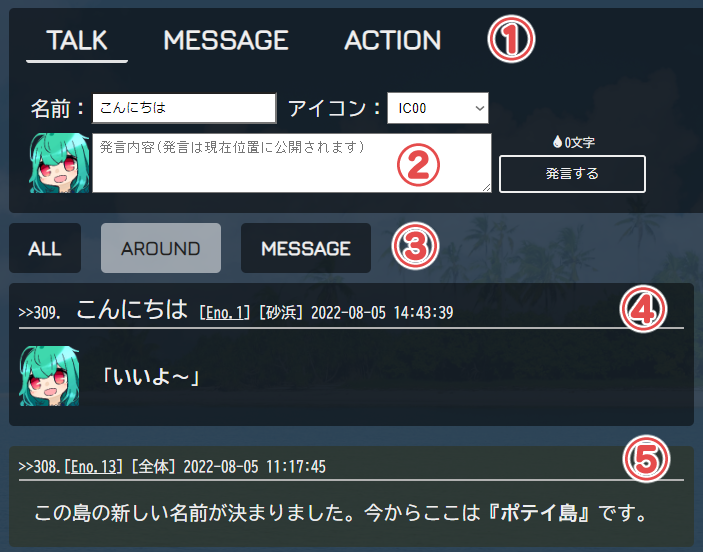This screenshot has height=552, width=703.
Task: Select the AROUND filter button
Action: (x=161, y=248)
